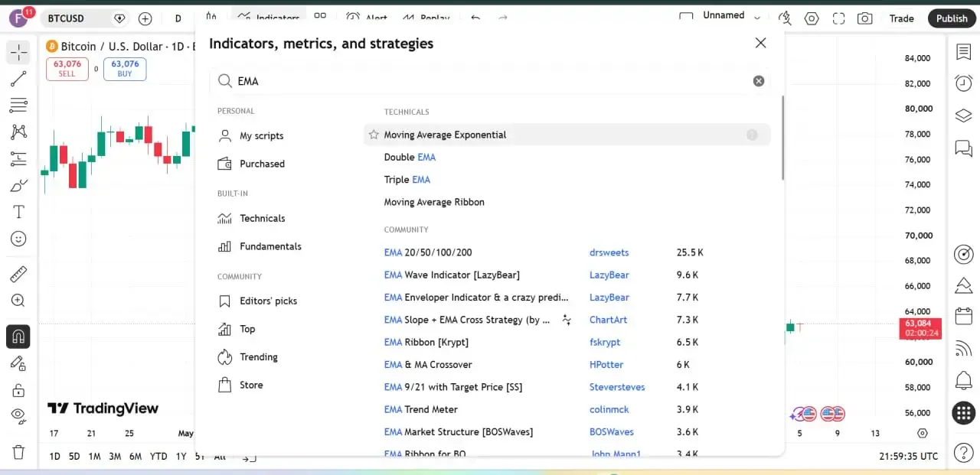Toggle magnet mode in left toolbar
Viewport: 980px width, 475px height.
18,336
